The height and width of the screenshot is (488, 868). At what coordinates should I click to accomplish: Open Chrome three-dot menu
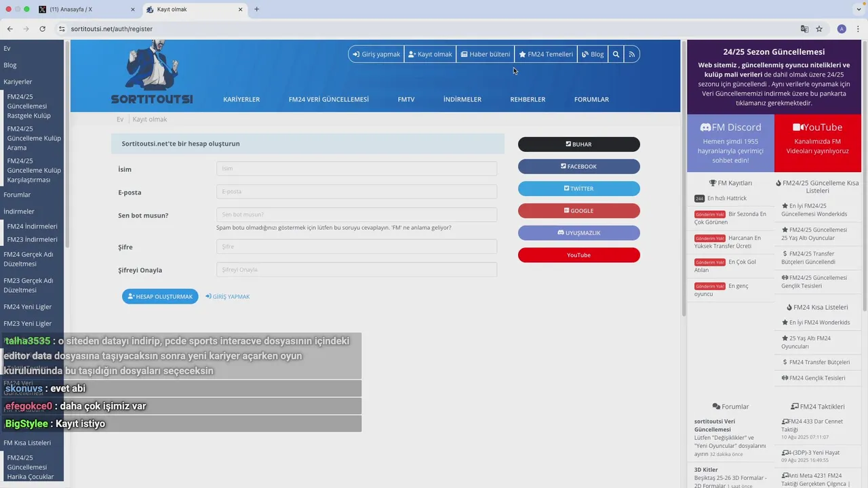[859, 29]
